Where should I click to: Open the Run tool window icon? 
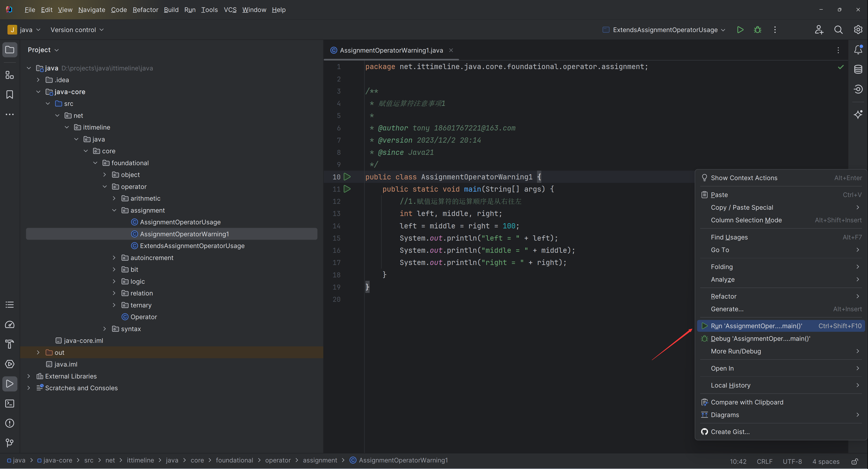10,384
